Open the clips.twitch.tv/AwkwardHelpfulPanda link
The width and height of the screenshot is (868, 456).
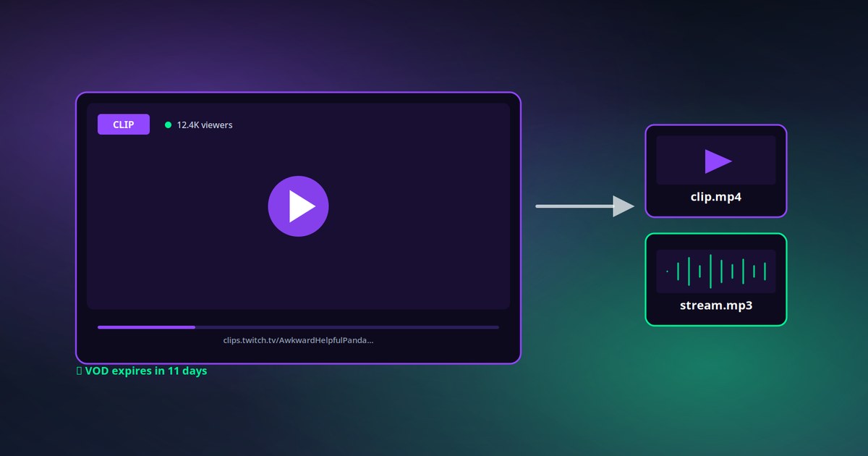tap(298, 339)
